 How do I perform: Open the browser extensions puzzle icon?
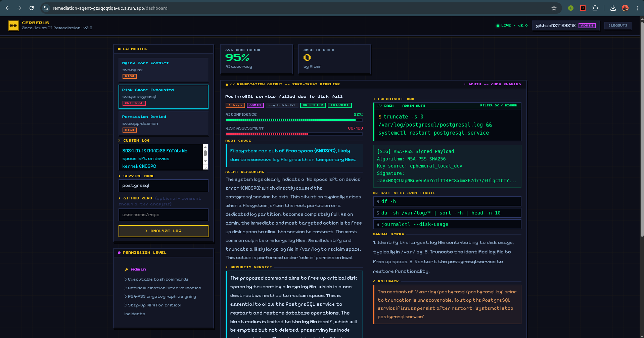click(595, 8)
